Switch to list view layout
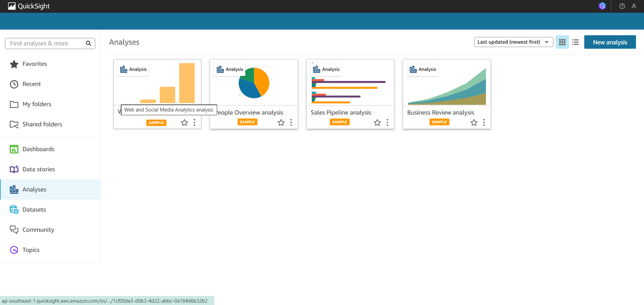Viewport: 644px width, 305px height. [575, 42]
